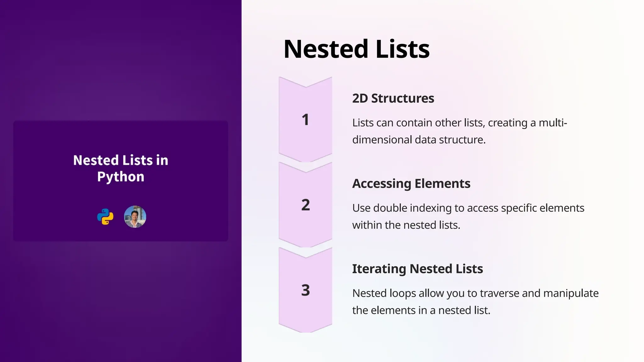
Task: Click the 'Accessing Elements' heading
Action: click(x=411, y=184)
